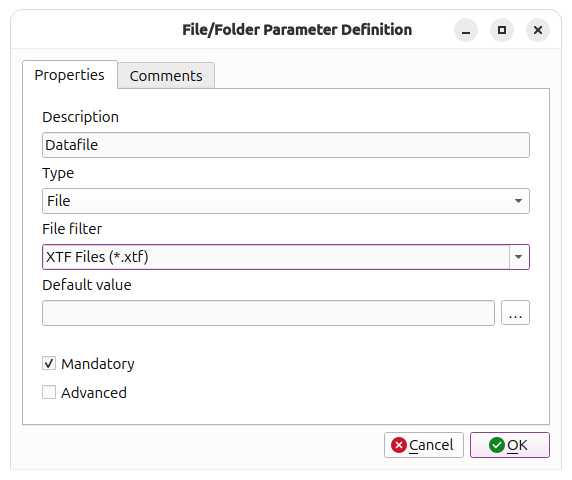The image size is (572, 480).
Task: Open the file browser with the ellipsis button
Action: point(515,313)
